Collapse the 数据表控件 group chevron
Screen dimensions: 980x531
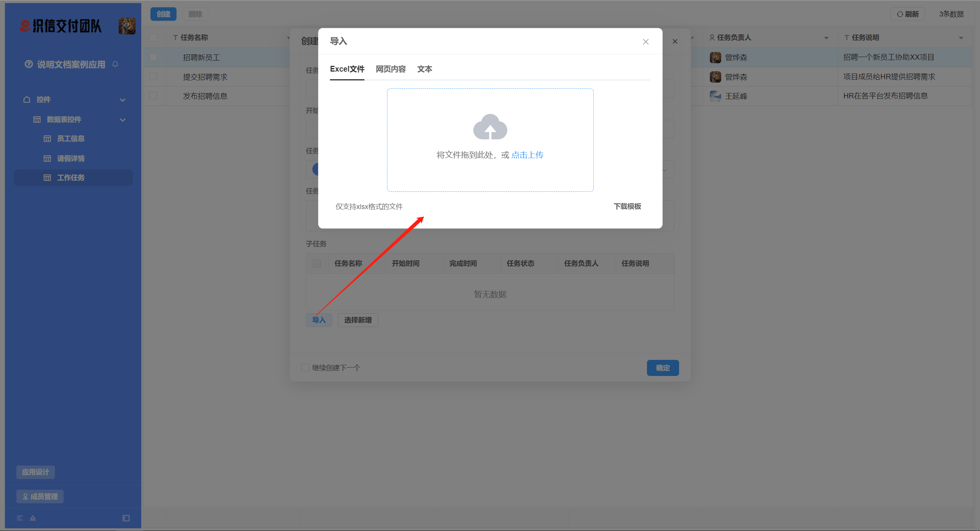point(122,119)
